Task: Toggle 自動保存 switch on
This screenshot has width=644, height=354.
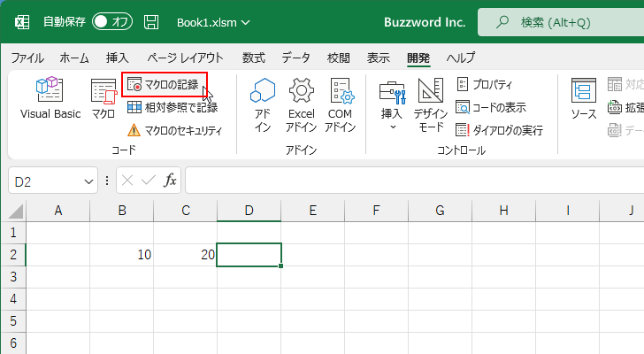Action: click(x=112, y=22)
